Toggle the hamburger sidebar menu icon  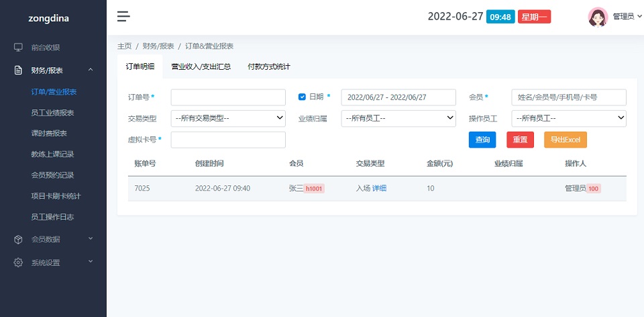click(x=123, y=16)
